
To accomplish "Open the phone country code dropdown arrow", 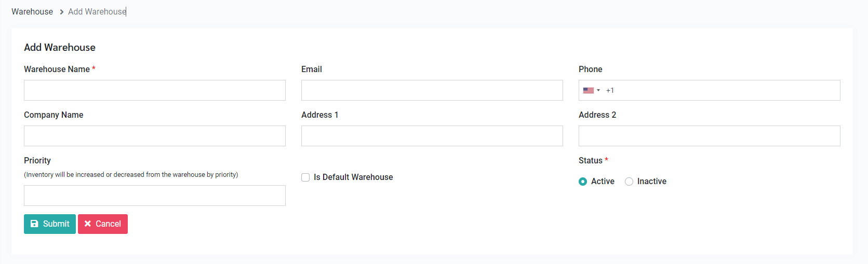I will (x=598, y=90).
